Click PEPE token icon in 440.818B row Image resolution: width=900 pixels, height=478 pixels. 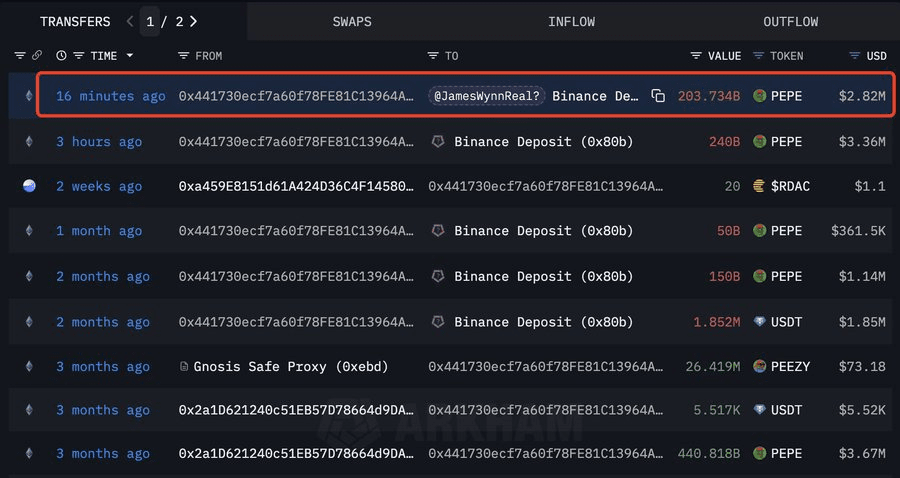pos(759,453)
